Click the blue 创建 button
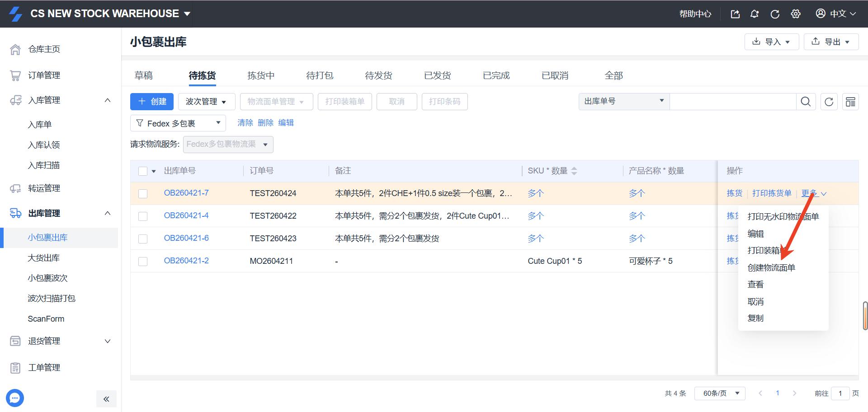This screenshot has height=412, width=868. click(152, 102)
